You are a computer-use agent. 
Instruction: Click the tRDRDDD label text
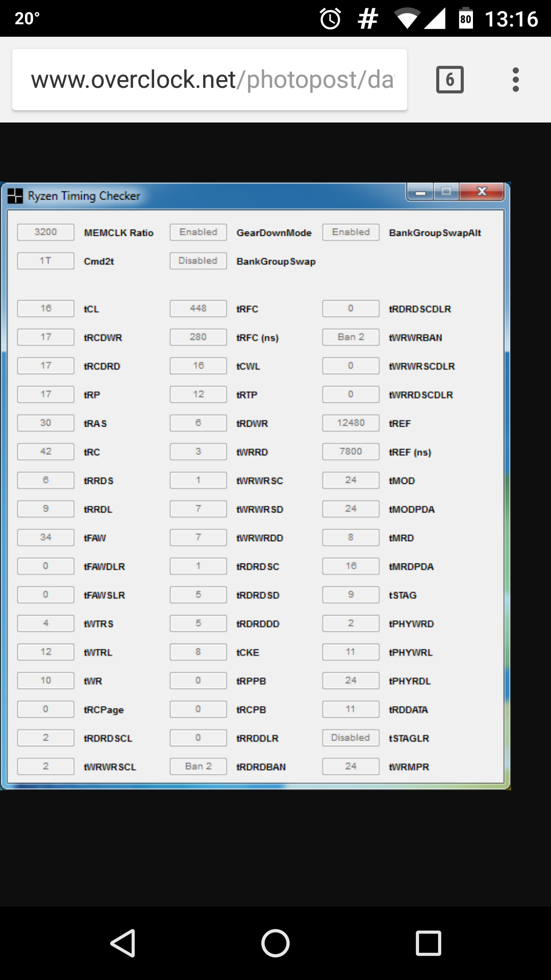click(x=258, y=624)
